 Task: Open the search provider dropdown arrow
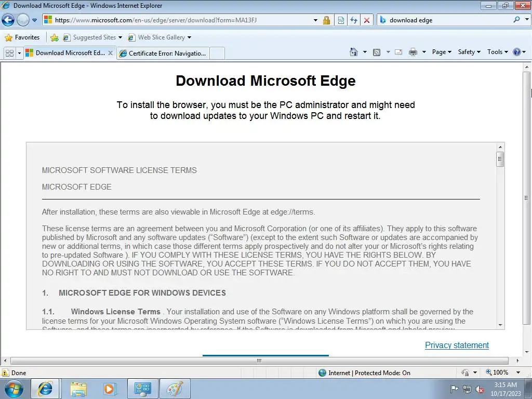click(527, 20)
